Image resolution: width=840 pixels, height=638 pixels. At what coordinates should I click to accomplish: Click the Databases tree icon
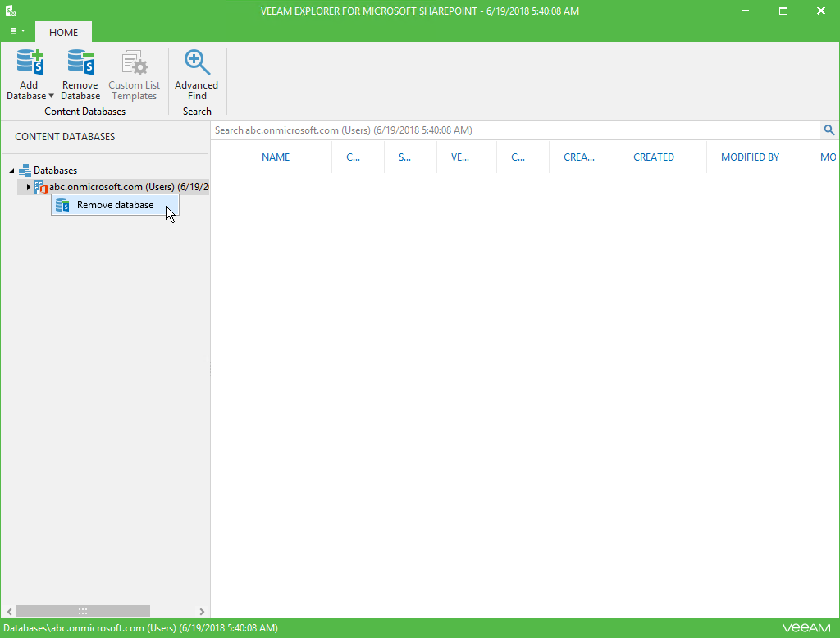[x=25, y=171]
